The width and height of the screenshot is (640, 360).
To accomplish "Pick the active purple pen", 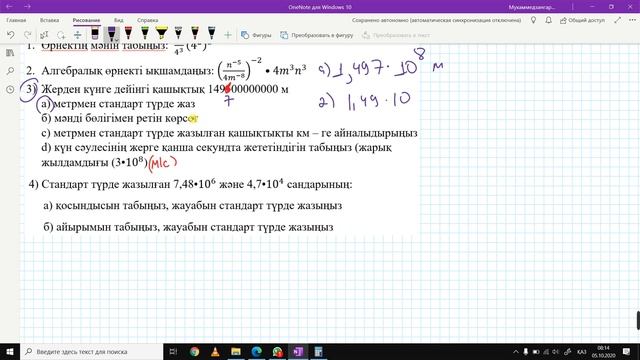I will point(111,33).
